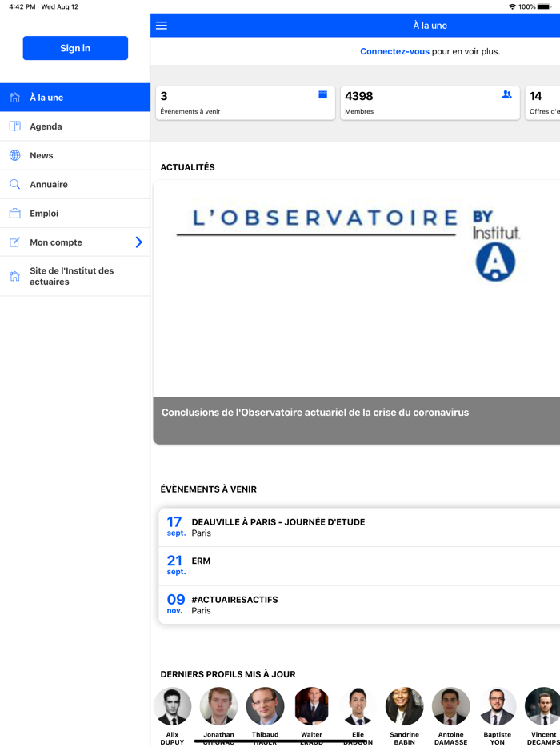Expand Mon compte chevron arrow
Screen dimensions: 560x747
pyautogui.click(x=138, y=242)
